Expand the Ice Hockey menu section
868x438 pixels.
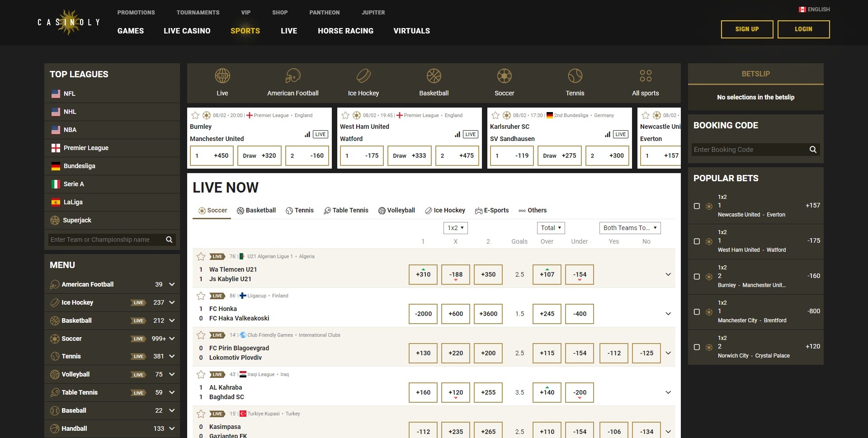[172, 302]
